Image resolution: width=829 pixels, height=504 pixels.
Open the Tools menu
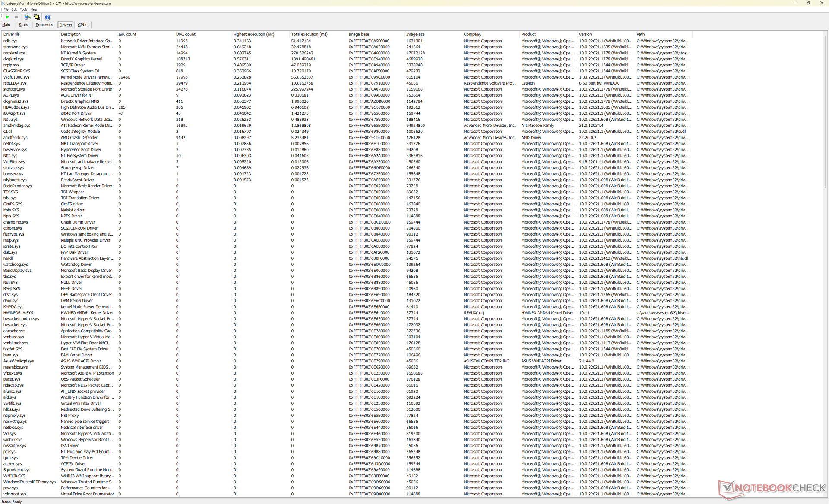tap(23, 9)
